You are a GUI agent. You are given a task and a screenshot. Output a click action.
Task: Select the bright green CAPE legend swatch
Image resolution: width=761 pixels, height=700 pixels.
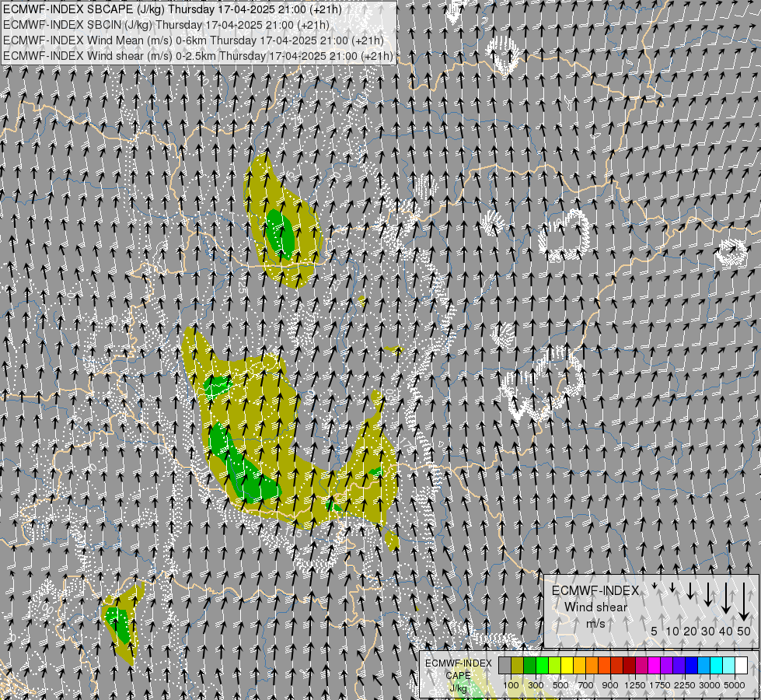(x=543, y=665)
